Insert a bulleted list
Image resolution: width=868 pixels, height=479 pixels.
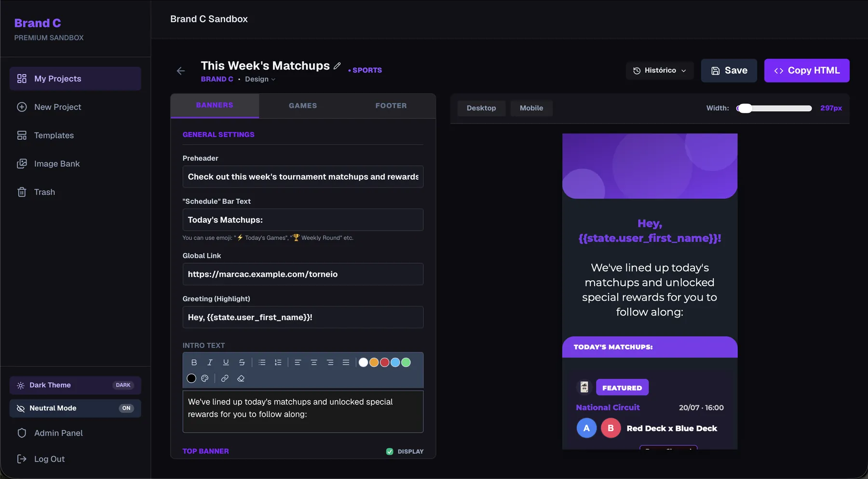(262, 362)
